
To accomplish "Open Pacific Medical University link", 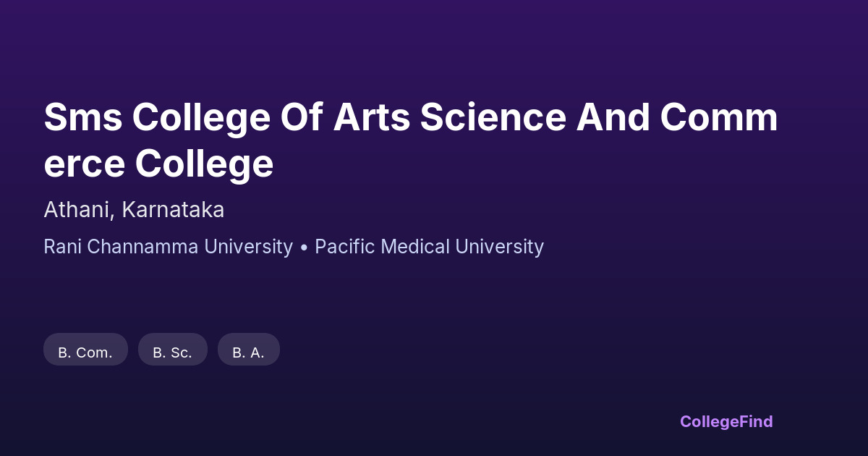I will 429,247.
